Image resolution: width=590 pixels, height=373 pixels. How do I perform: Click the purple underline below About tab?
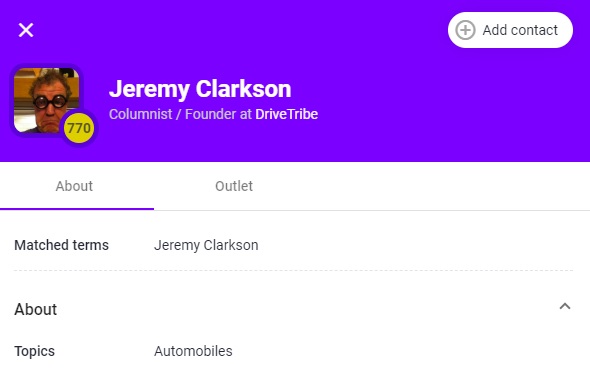(77, 209)
